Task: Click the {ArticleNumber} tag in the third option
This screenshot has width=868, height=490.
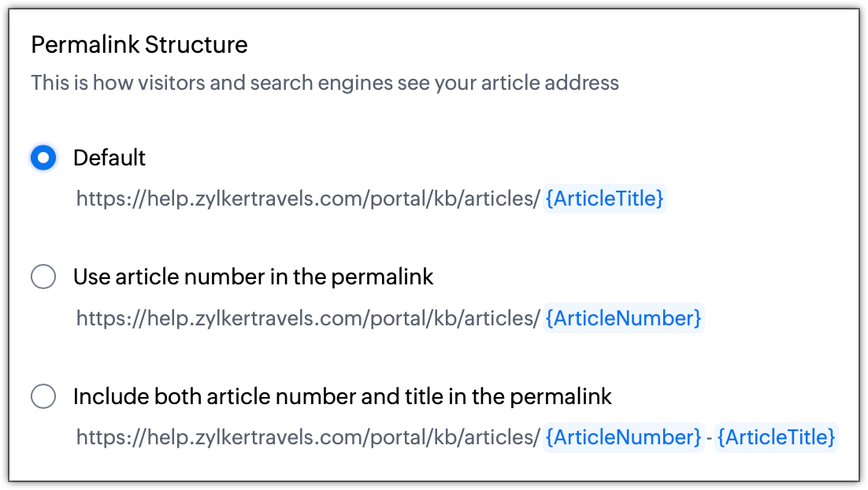Action: coord(623,437)
